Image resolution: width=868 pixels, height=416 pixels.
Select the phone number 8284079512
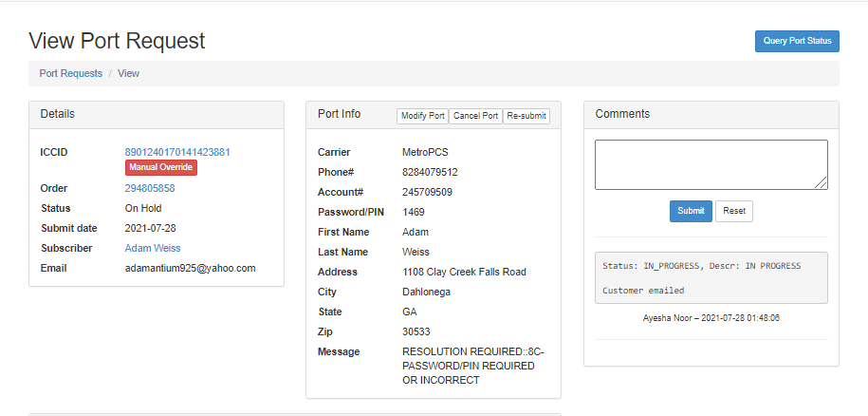pos(430,172)
